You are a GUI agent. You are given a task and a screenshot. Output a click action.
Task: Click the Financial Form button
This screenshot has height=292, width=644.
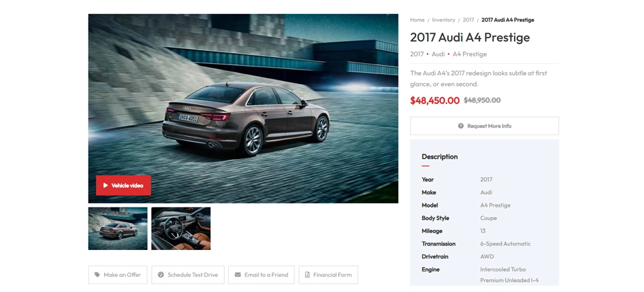(328, 275)
